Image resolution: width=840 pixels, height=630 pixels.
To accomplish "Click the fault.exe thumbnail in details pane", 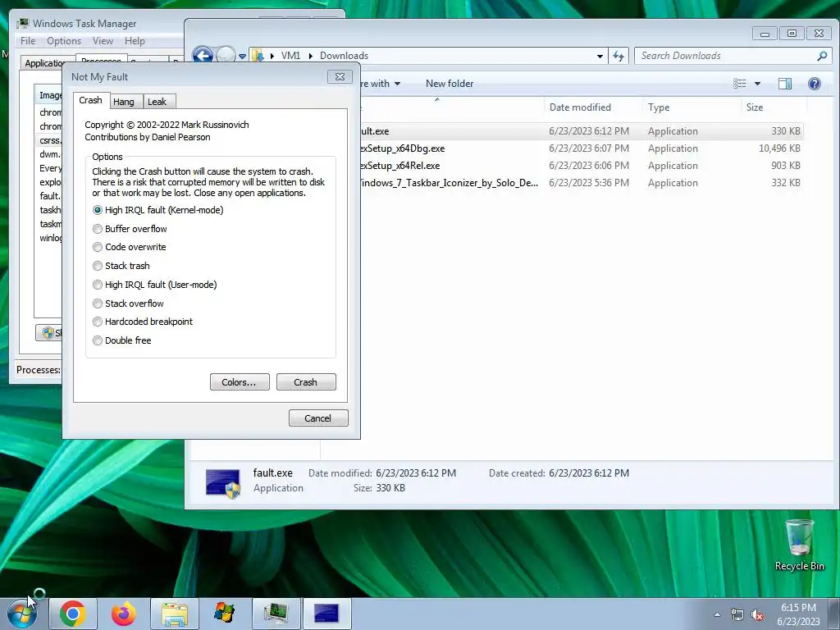I will (x=223, y=483).
